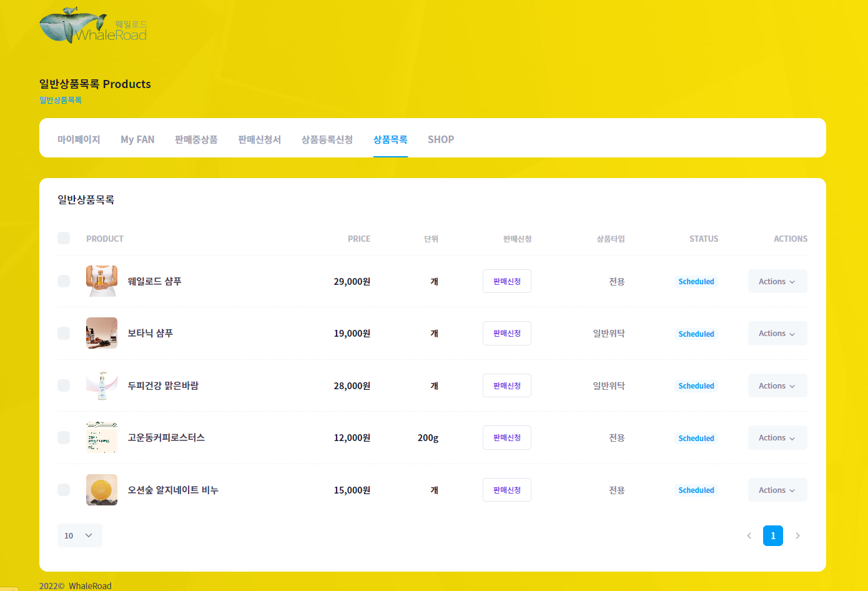Viewport: 868px width, 591px height.
Task: Click Scheduled status badge for 웨일로드 샴푸
Action: tap(696, 282)
